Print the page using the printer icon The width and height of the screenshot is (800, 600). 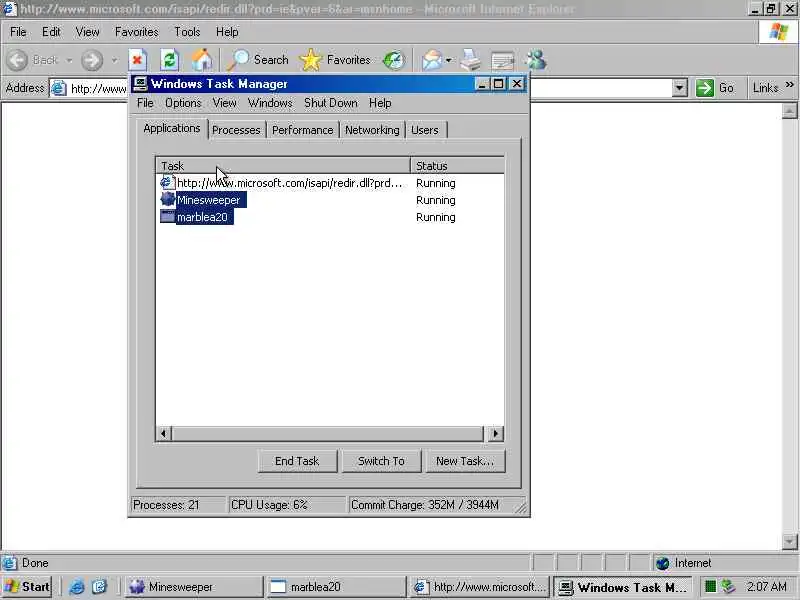(470, 60)
